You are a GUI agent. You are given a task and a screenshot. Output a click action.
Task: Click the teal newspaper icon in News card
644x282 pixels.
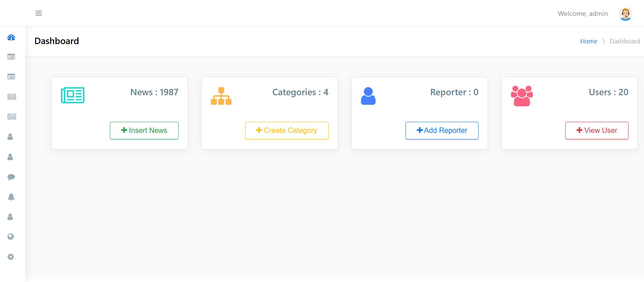73,95
